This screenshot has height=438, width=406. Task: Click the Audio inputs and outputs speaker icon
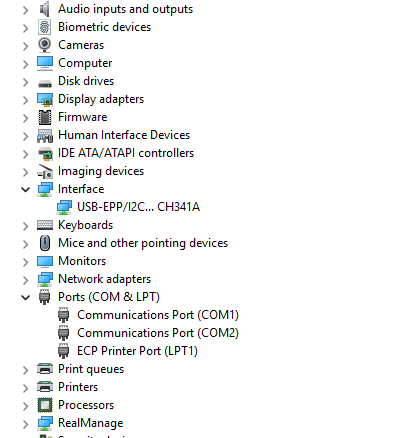pyautogui.click(x=45, y=9)
